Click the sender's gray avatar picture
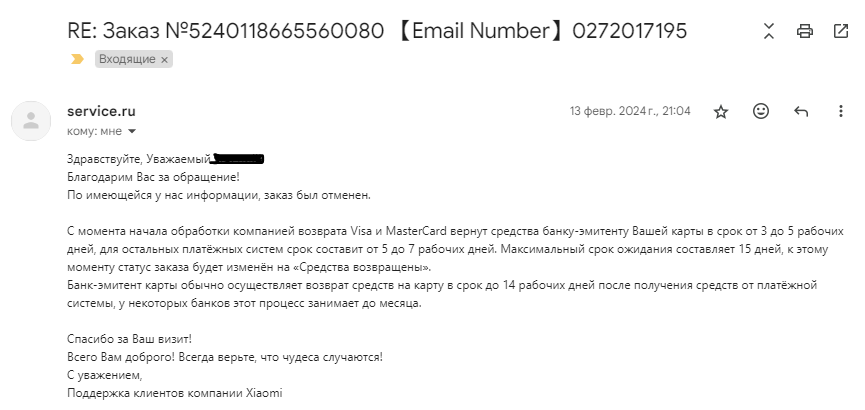 pyautogui.click(x=31, y=121)
